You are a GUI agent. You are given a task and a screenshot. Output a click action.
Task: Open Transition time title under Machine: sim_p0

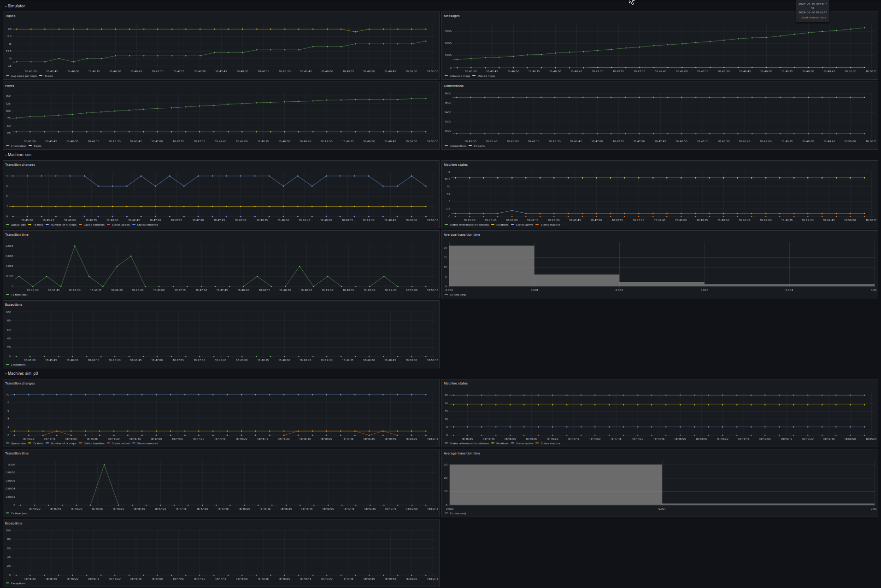(17, 454)
